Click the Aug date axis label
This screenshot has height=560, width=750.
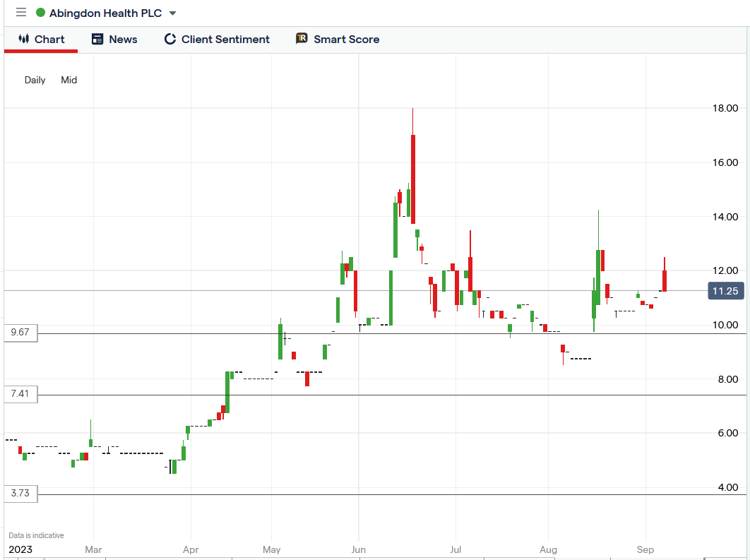click(x=549, y=549)
